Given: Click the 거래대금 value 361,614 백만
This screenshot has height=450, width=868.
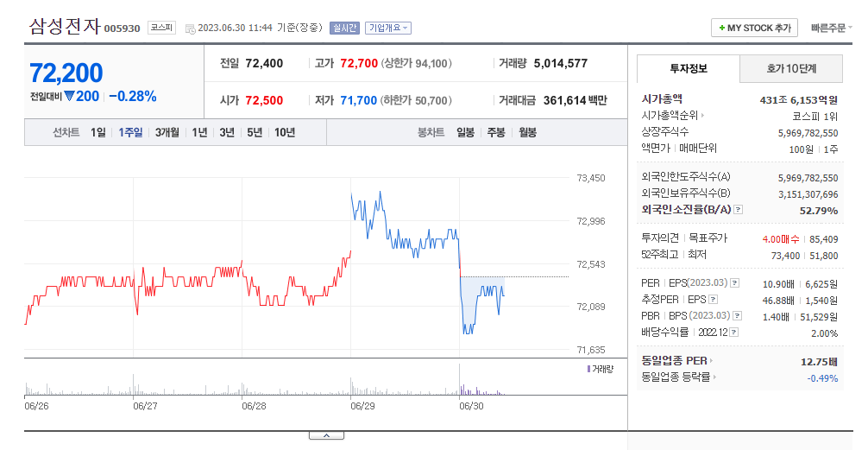Looking at the screenshot, I should point(576,100).
